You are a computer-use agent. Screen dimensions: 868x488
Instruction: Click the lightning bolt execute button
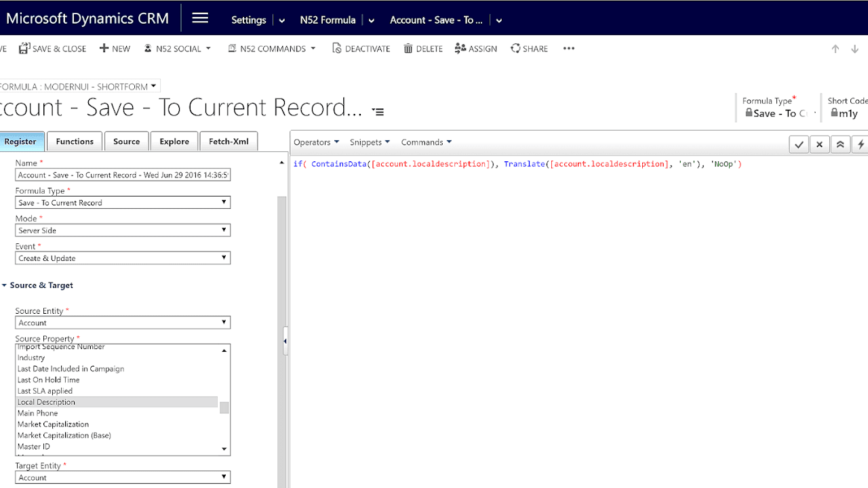(x=861, y=144)
